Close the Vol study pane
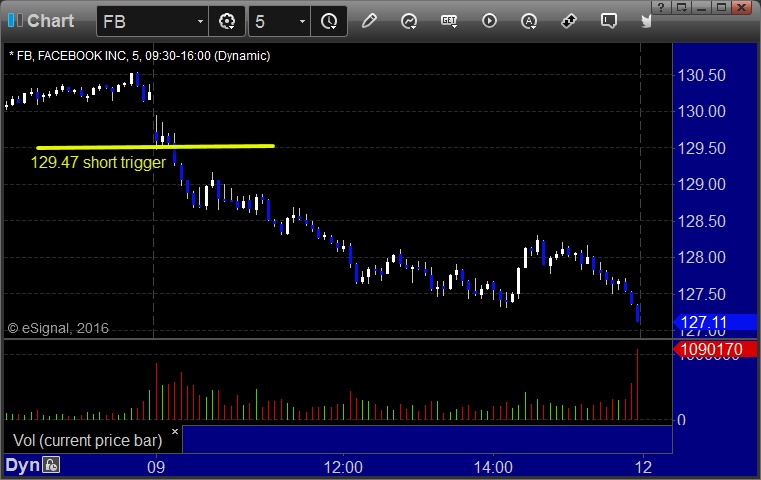 click(x=175, y=431)
